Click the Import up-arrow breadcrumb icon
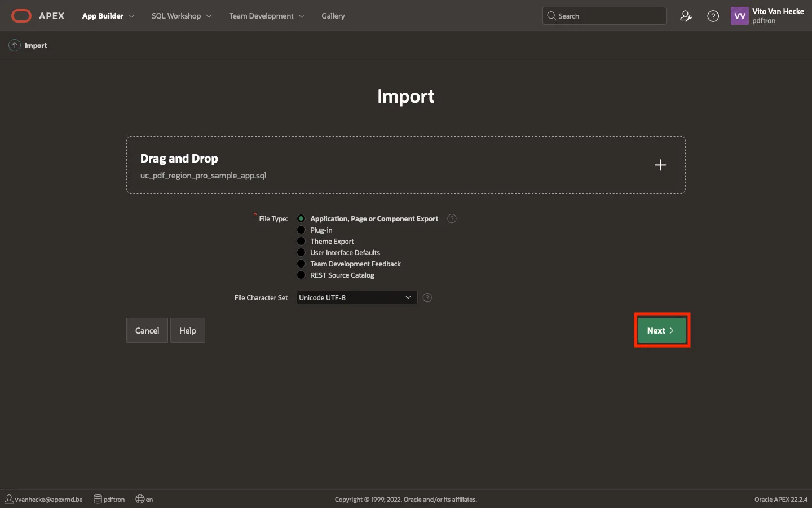The image size is (812, 508). [x=15, y=45]
